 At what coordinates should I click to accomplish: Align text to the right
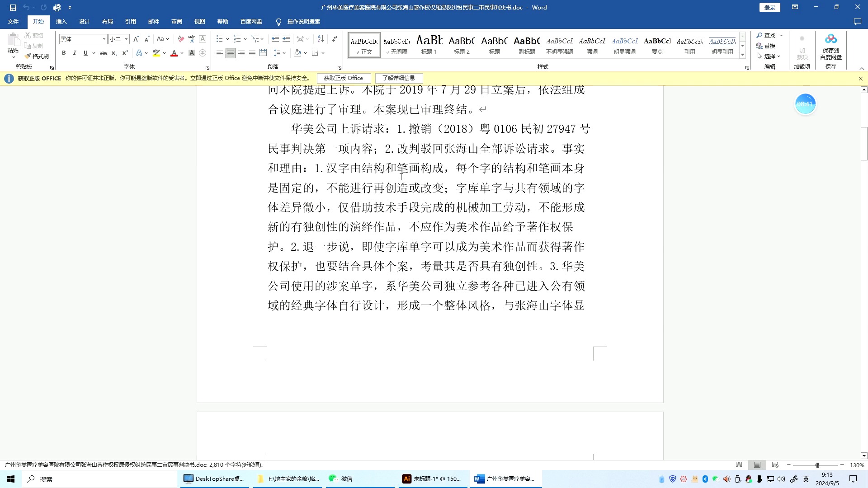pyautogui.click(x=241, y=53)
